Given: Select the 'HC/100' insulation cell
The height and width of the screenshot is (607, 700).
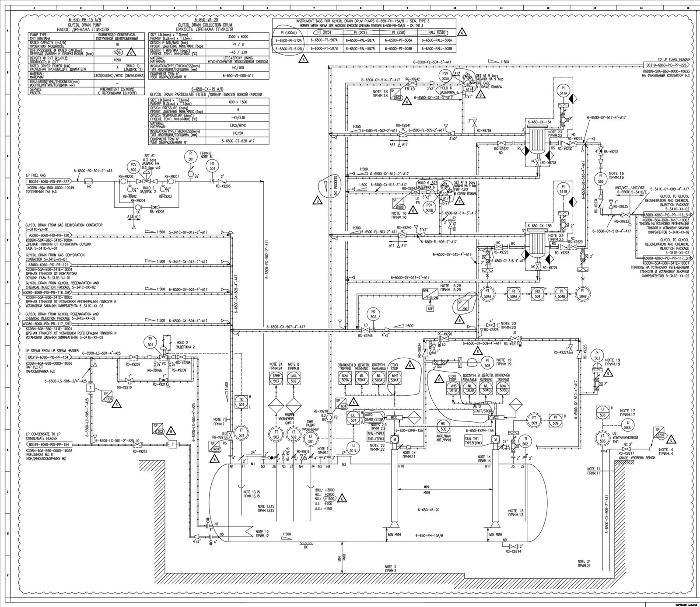Looking at the screenshot, I should [x=238, y=68].
